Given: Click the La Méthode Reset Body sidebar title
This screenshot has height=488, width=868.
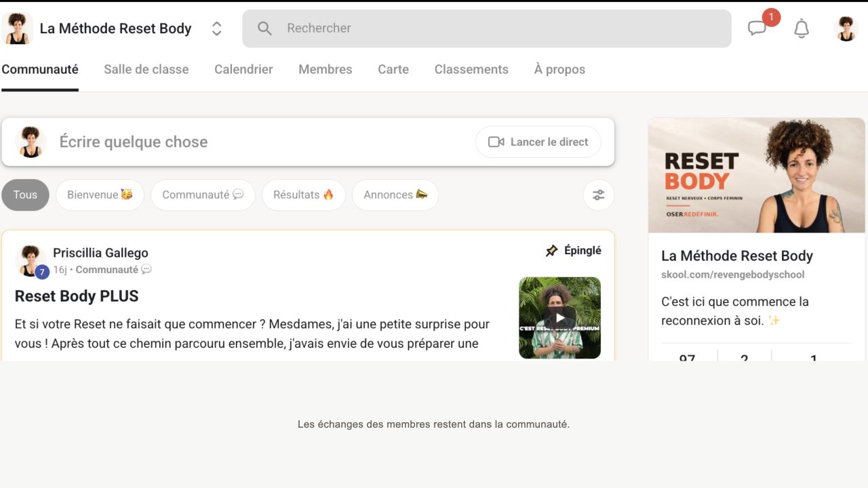Looking at the screenshot, I should (x=737, y=256).
